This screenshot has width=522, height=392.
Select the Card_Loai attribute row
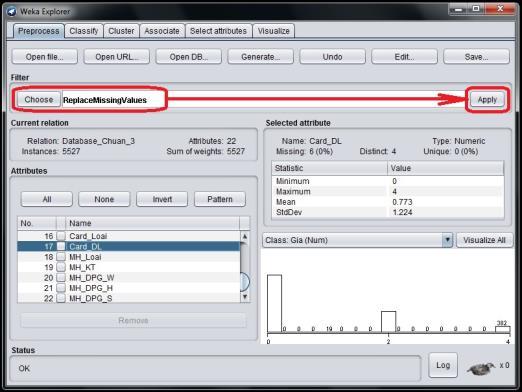click(x=129, y=236)
